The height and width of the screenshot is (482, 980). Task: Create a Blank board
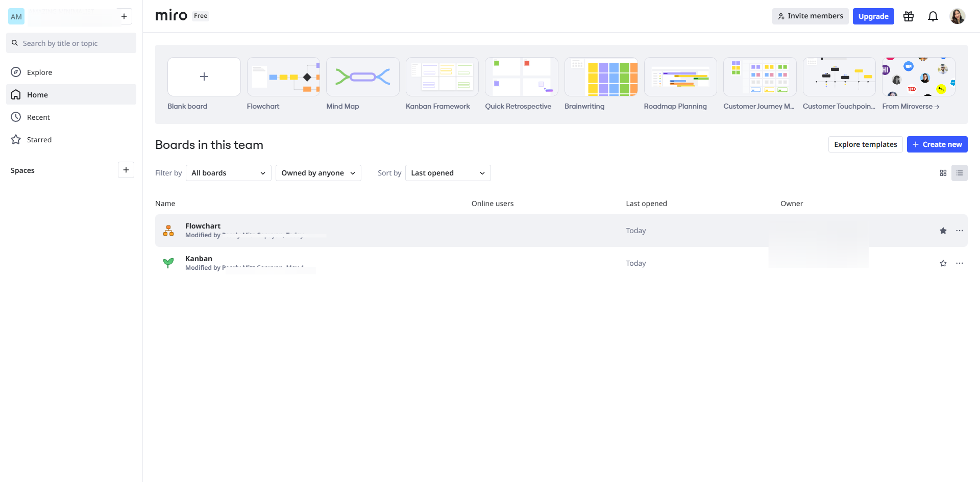tap(204, 77)
